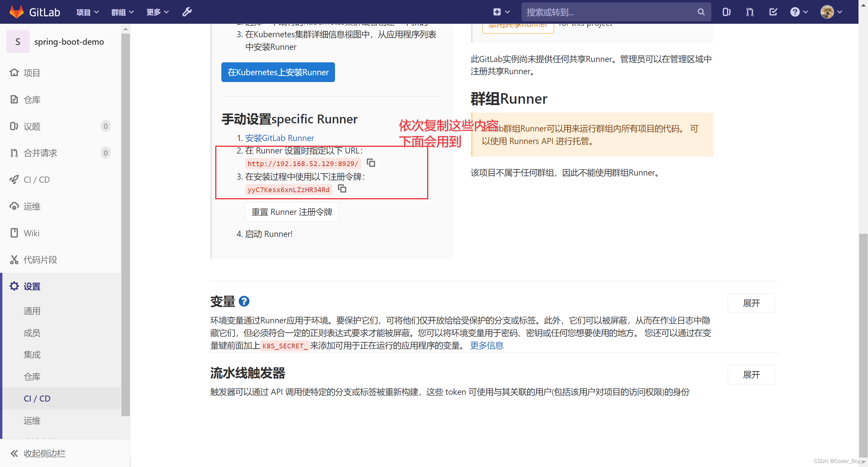Click the 合并请求 icon in sidebar
The image size is (868, 467).
click(x=14, y=153)
